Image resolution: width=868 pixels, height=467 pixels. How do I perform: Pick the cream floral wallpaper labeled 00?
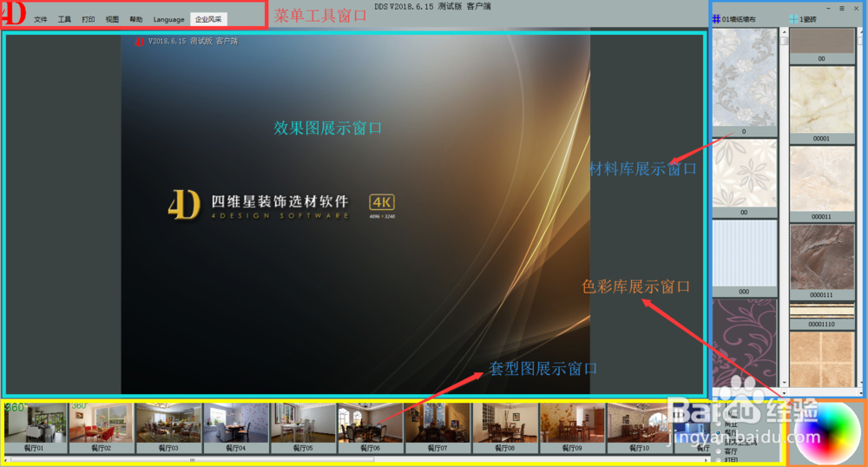[x=745, y=178]
